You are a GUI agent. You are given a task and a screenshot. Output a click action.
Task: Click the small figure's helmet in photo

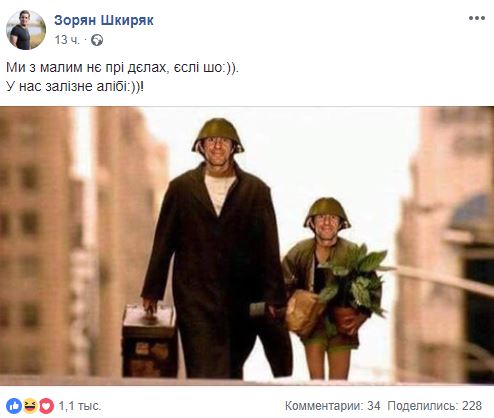327,212
